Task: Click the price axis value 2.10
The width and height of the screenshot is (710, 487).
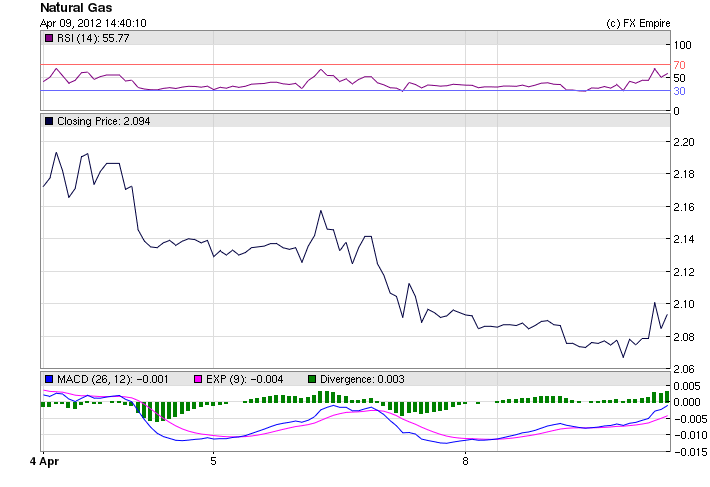Action: pyautogui.click(x=684, y=304)
